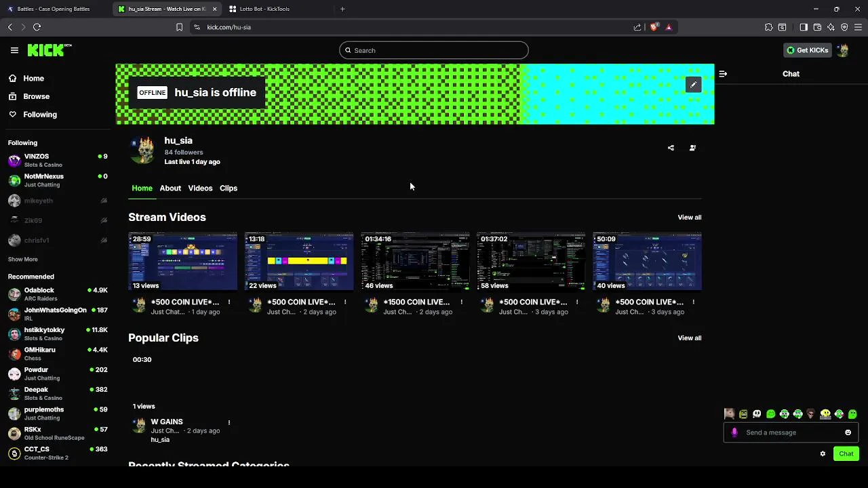
Task: Edit the channel banner with the pencil icon
Action: pyautogui.click(x=693, y=85)
